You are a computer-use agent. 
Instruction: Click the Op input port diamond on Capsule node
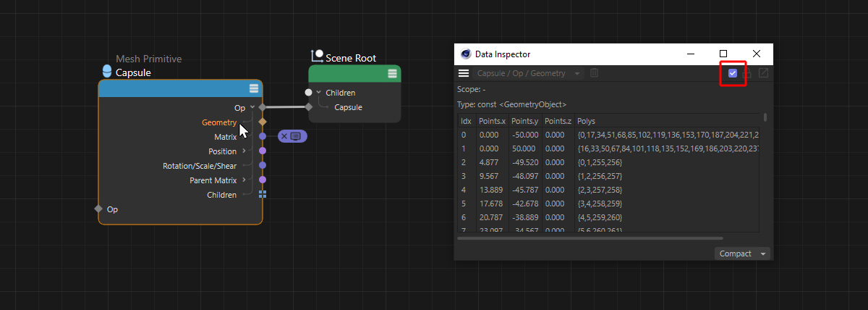(x=98, y=209)
